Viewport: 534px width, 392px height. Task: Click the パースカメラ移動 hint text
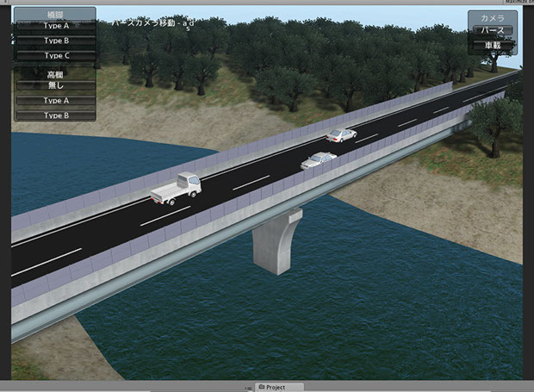(x=151, y=22)
